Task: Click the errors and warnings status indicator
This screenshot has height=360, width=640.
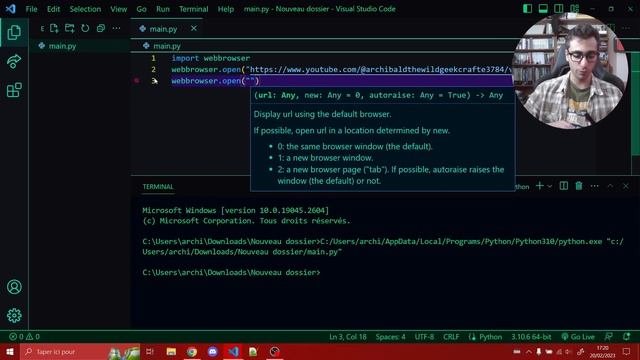Action: [x=24, y=337]
